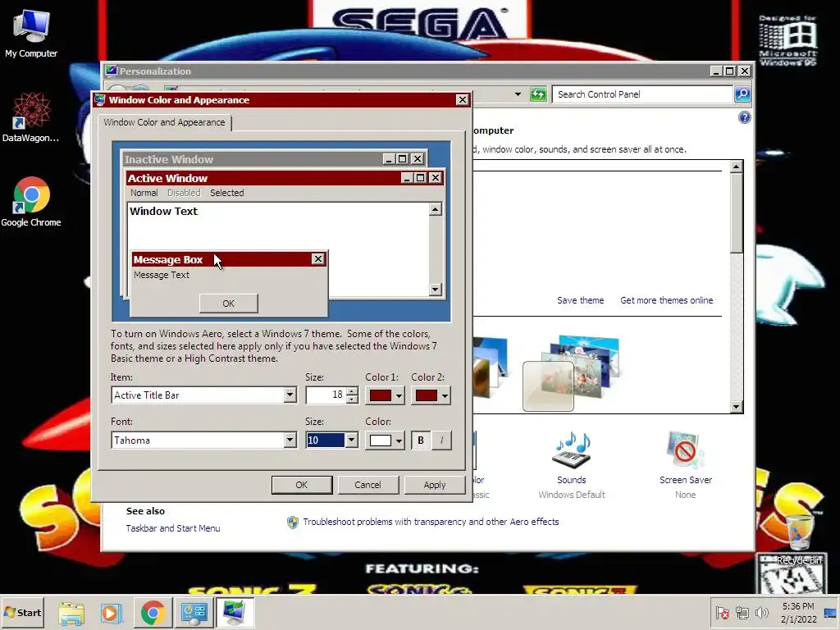Click themes list scroll up arrow
The image size is (840, 630).
[737, 167]
